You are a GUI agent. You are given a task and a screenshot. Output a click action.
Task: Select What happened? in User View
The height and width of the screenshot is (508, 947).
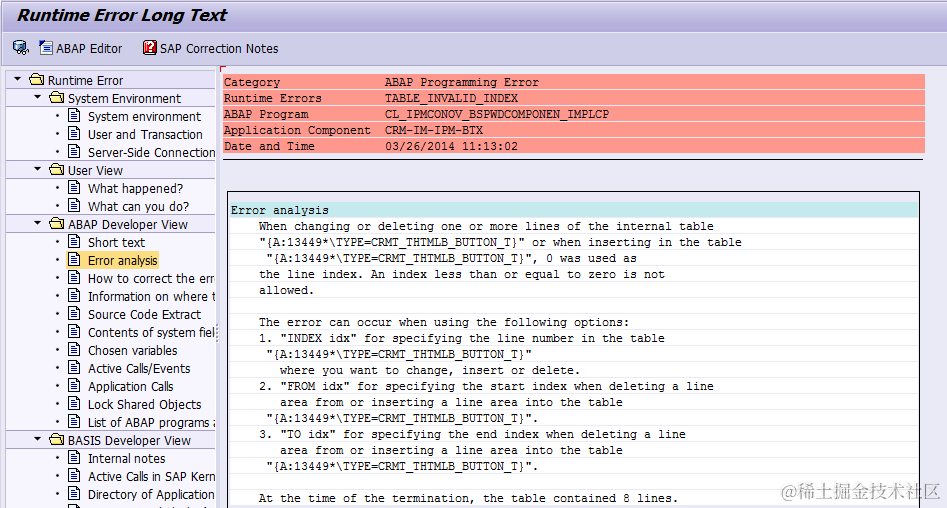(x=135, y=188)
